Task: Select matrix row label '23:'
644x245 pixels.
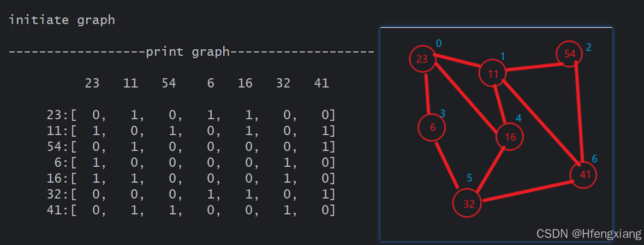Action: point(58,115)
